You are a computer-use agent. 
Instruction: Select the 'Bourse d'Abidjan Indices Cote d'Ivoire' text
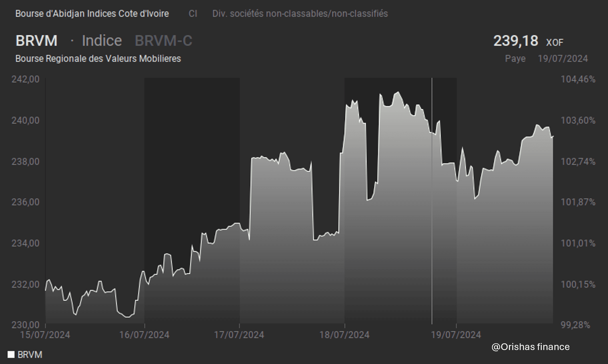[92, 14]
